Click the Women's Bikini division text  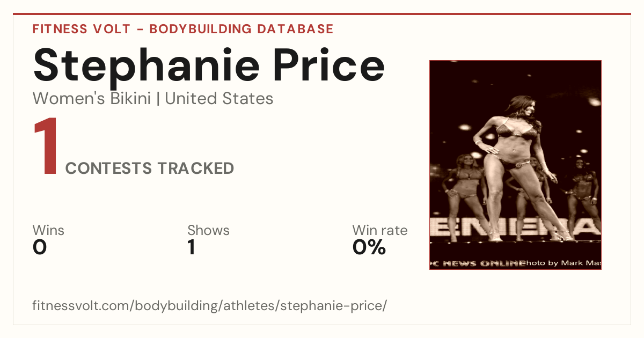(92, 99)
